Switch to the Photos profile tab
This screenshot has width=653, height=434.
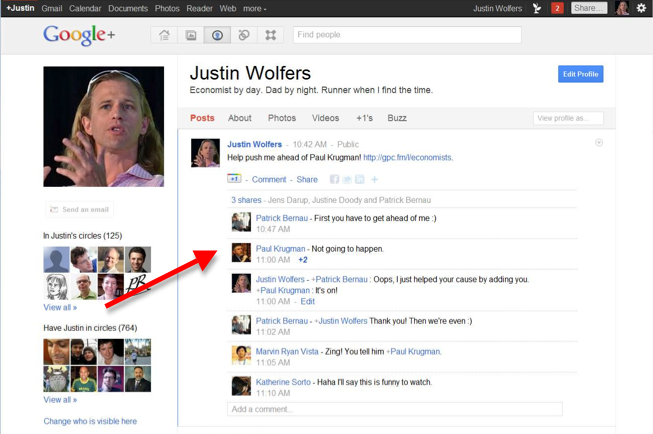[282, 118]
